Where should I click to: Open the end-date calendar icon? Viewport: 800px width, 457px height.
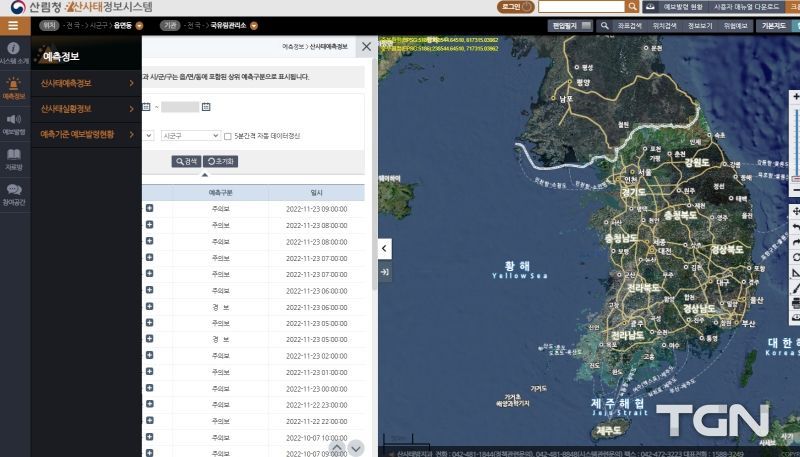tap(206, 107)
